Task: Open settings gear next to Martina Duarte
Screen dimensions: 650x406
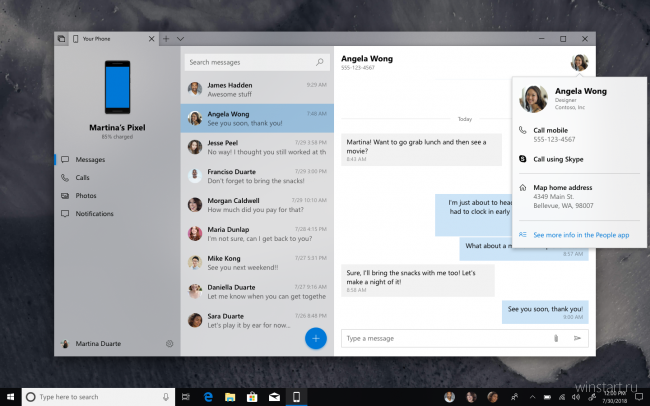Action: click(170, 343)
